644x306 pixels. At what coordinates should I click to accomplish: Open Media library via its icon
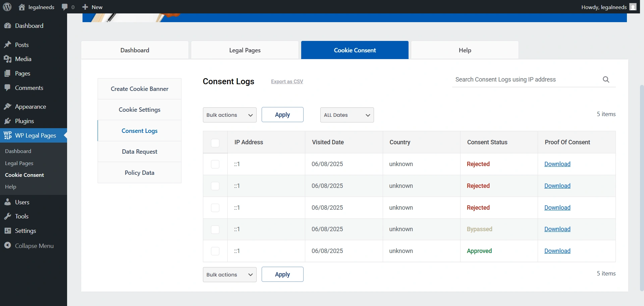(x=7, y=59)
